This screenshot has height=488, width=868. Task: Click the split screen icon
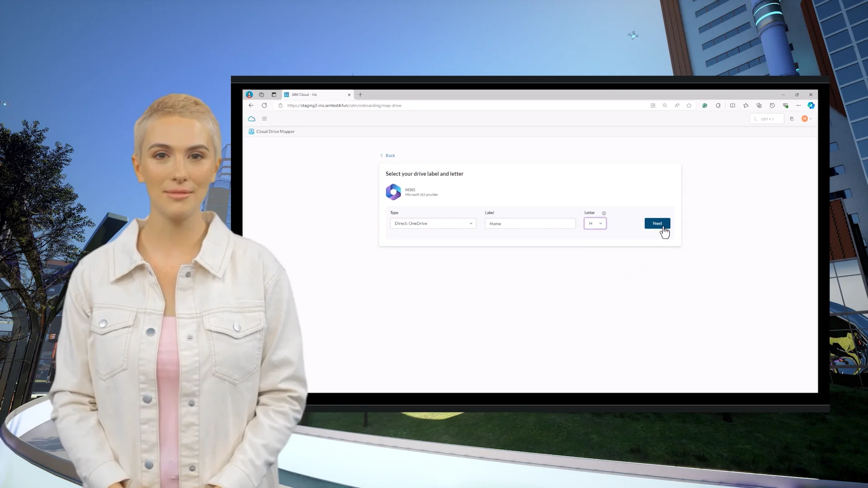point(732,105)
